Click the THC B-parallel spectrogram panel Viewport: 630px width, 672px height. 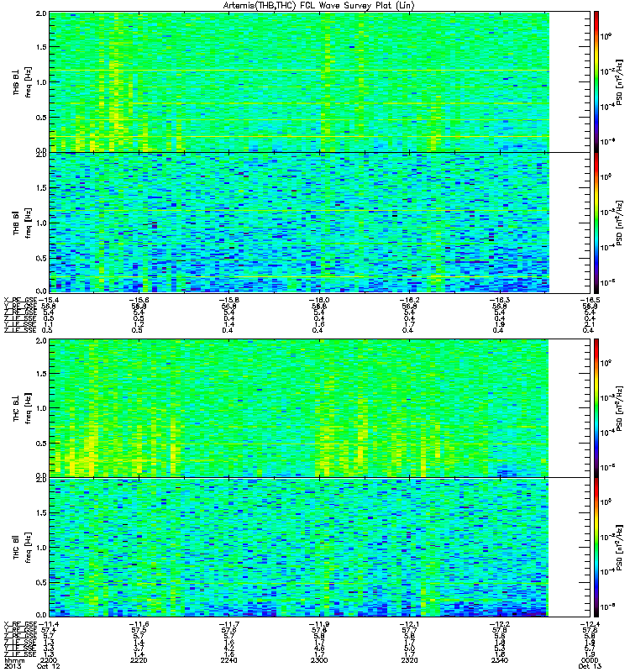click(x=320, y=548)
